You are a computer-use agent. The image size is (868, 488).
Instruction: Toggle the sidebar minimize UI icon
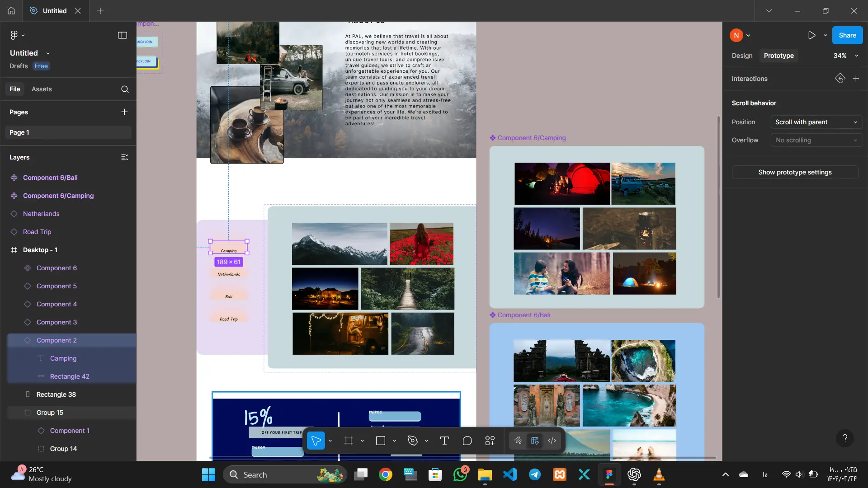point(123,35)
